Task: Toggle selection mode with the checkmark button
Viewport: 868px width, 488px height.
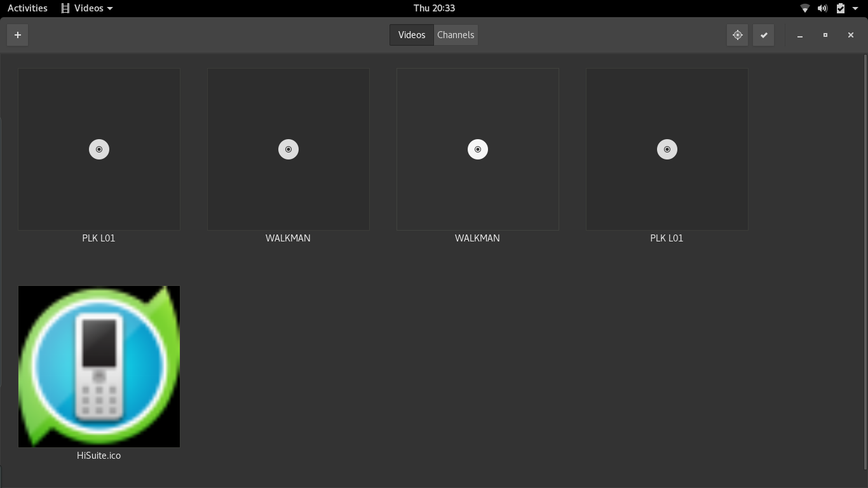Action: (764, 35)
